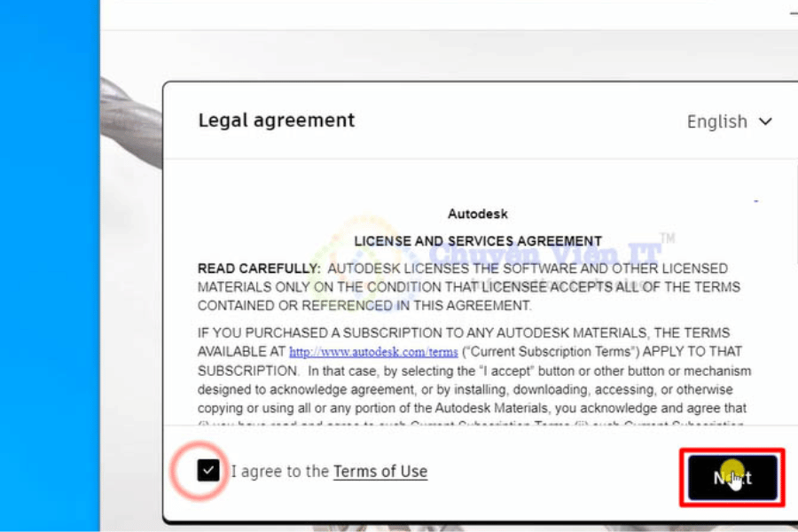Click the Next button
The image size is (798, 532).
coord(732,478)
